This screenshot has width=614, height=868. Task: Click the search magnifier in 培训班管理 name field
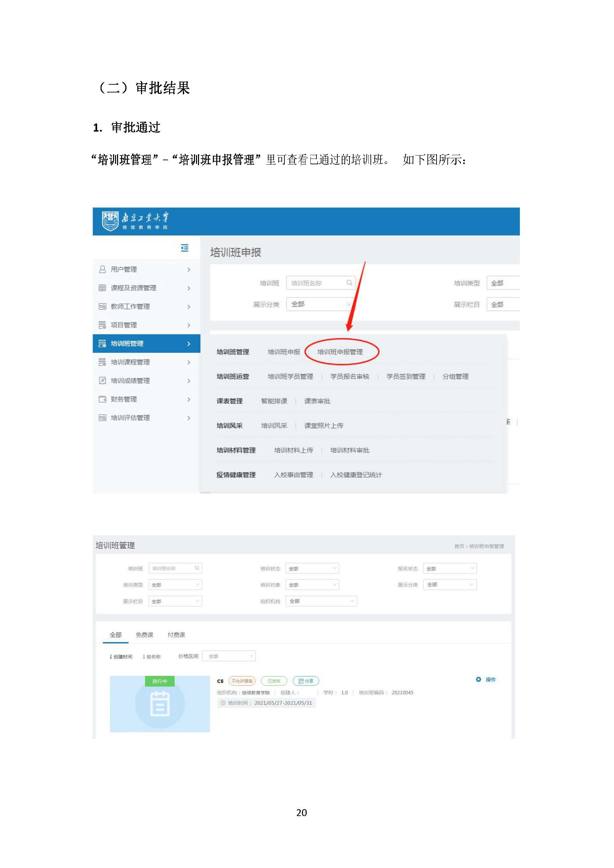coord(197,568)
